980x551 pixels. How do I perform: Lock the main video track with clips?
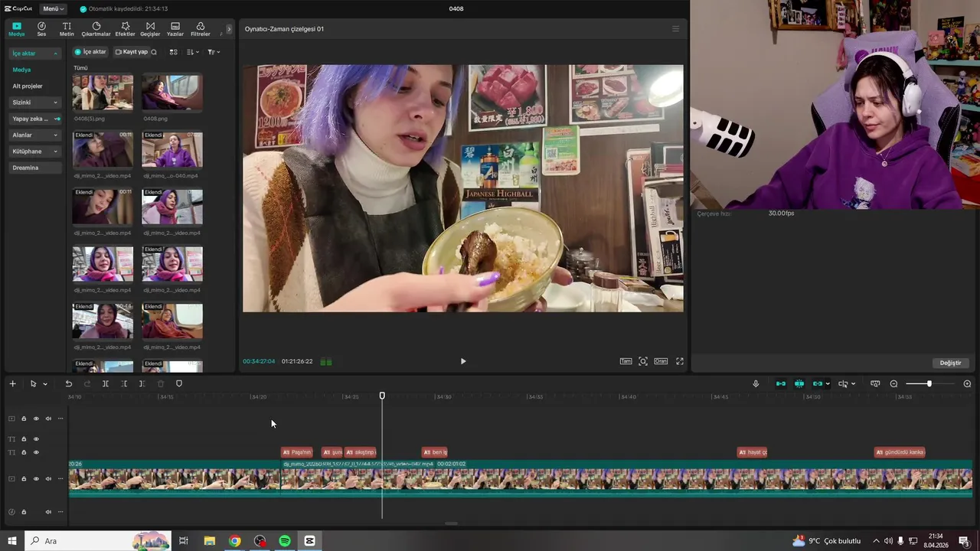coord(24,479)
